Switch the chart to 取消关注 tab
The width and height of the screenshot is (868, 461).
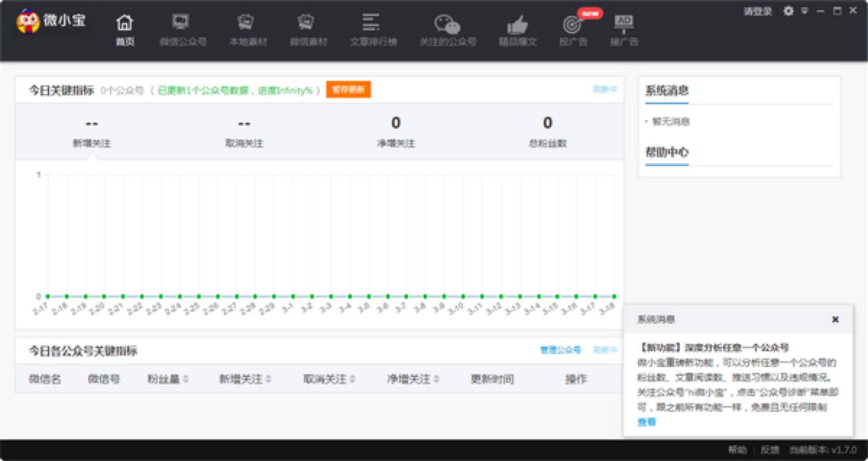coord(244,131)
